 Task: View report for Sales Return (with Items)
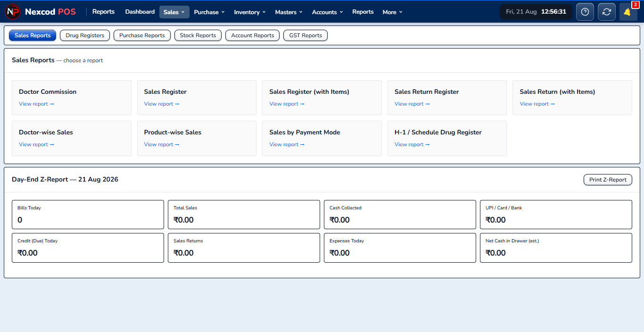point(537,104)
